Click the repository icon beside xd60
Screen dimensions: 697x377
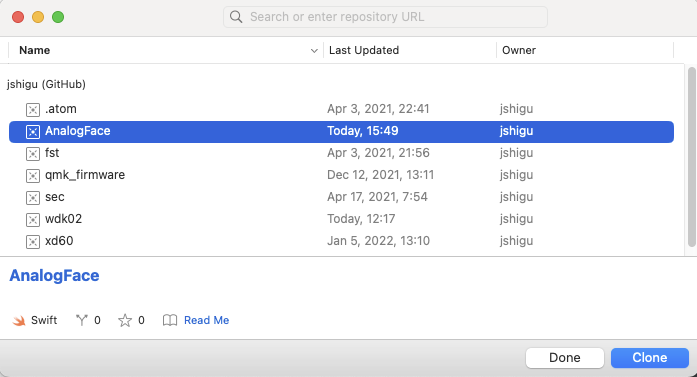[x=33, y=241]
